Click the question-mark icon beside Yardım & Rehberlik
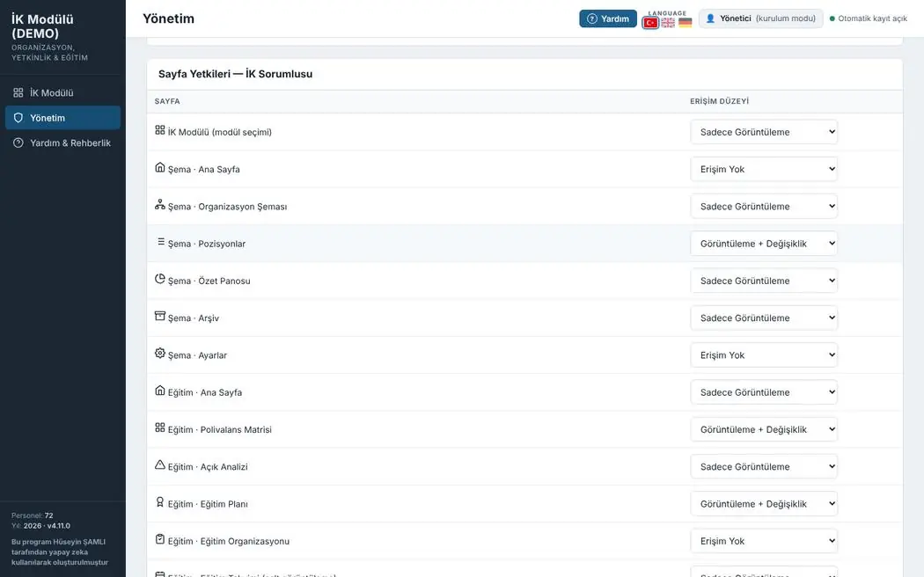The image size is (924, 577). (18, 142)
